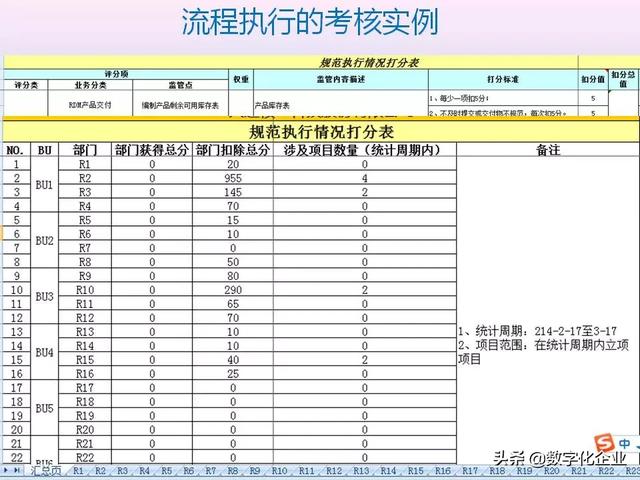This screenshot has height=480, width=640.
Task: Click the R10 department cell in the table
Action: 85,290
